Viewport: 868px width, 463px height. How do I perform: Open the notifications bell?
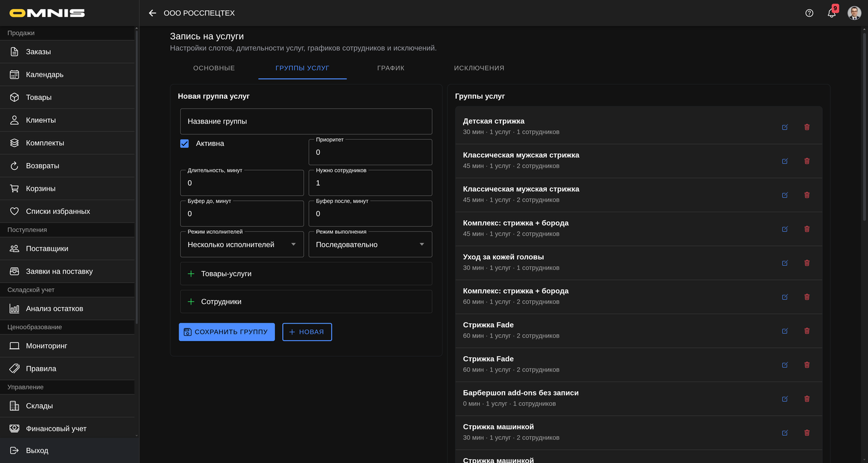(x=832, y=13)
